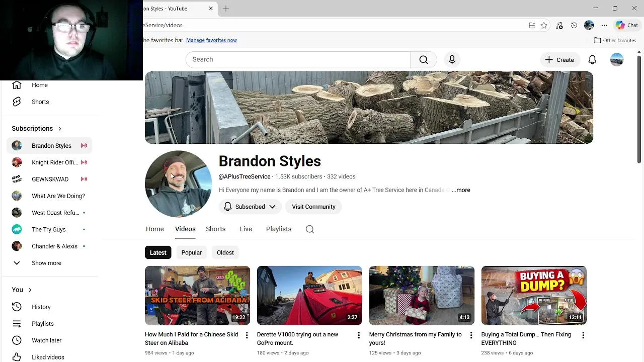The image size is (644, 362).
Task: Open the YouTube account avatar menu
Action: pyautogui.click(x=617, y=60)
